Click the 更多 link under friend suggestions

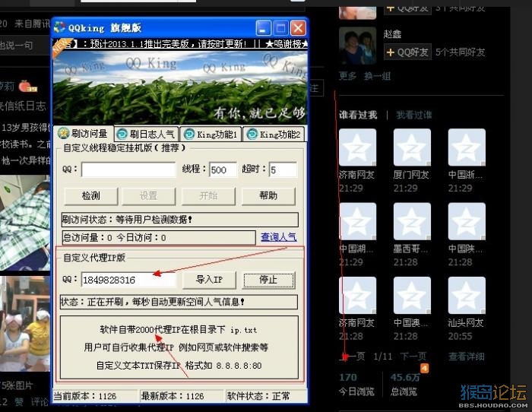point(347,76)
